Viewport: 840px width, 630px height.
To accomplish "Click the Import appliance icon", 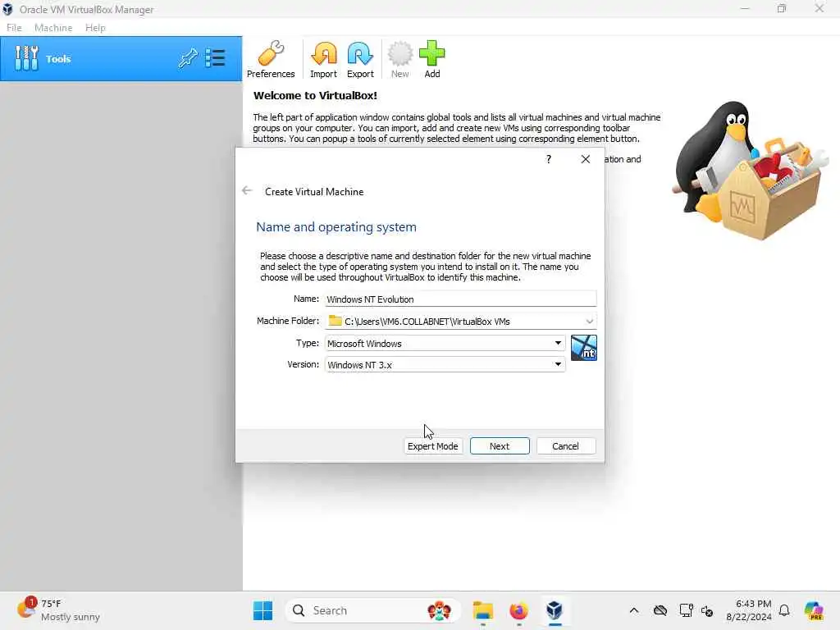I will click(323, 59).
